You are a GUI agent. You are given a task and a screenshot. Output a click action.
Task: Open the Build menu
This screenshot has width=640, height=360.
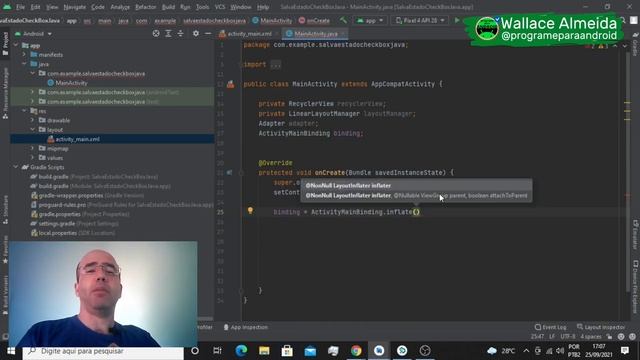coord(168,7)
